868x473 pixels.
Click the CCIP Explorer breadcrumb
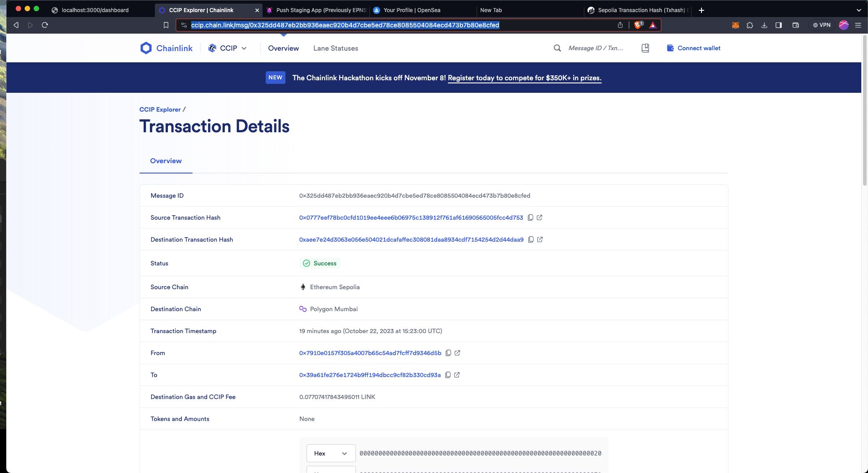[x=160, y=109]
